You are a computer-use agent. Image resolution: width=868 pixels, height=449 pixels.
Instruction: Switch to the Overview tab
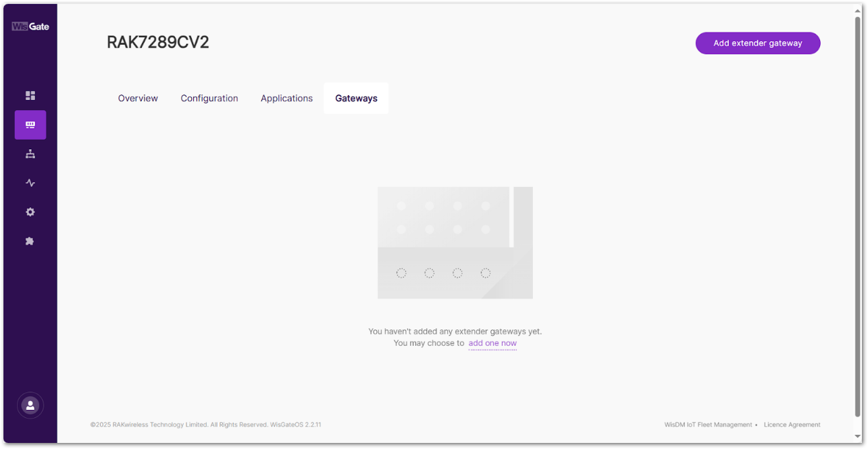pyautogui.click(x=138, y=98)
